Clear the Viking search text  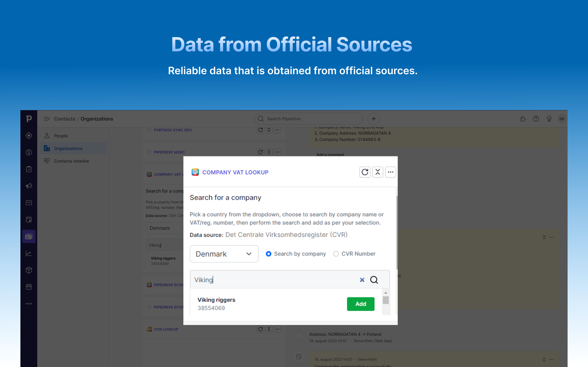362,280
